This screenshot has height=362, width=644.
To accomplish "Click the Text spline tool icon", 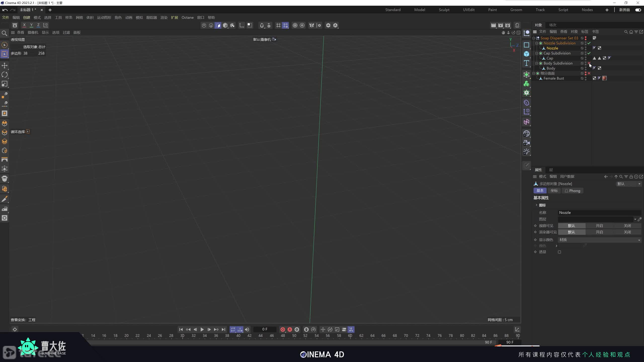I will coord(527,63).
